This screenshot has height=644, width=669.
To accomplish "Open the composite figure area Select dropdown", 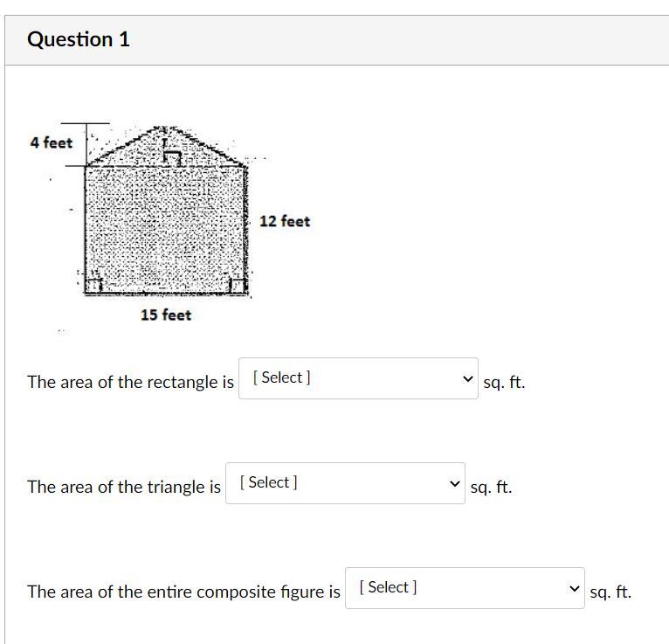I will click(465, 588).
